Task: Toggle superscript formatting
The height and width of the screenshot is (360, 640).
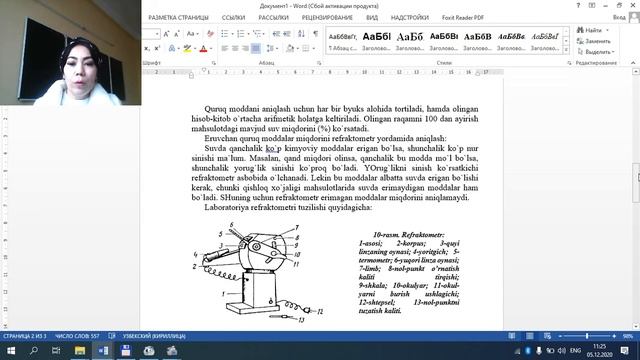Action: click(x=157, y=49)
